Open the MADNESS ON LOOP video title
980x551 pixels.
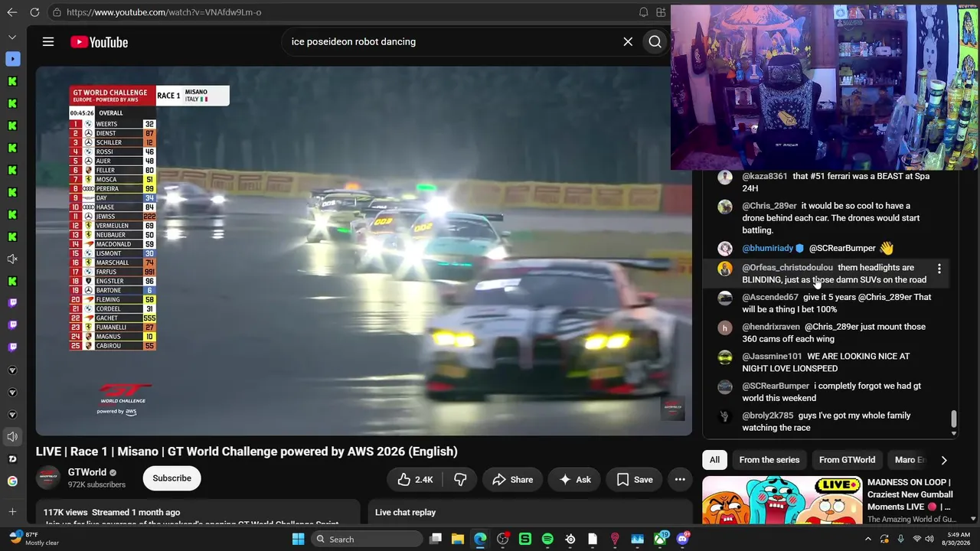tap(910, 494)
